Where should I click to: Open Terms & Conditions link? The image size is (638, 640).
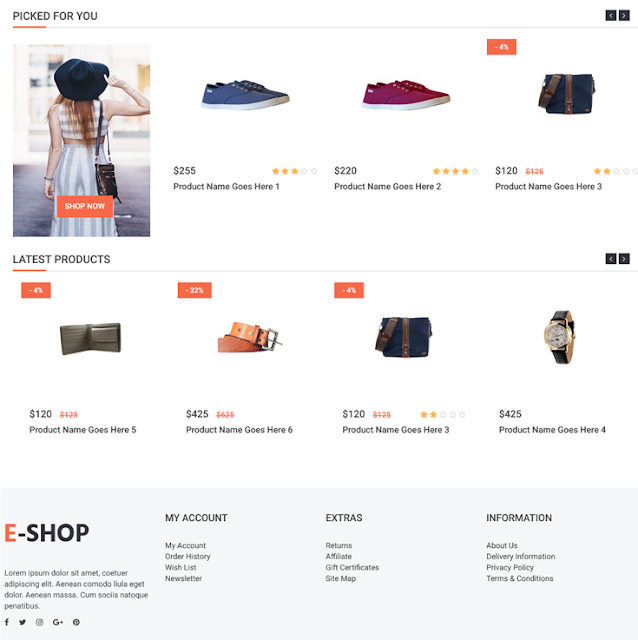520,578
